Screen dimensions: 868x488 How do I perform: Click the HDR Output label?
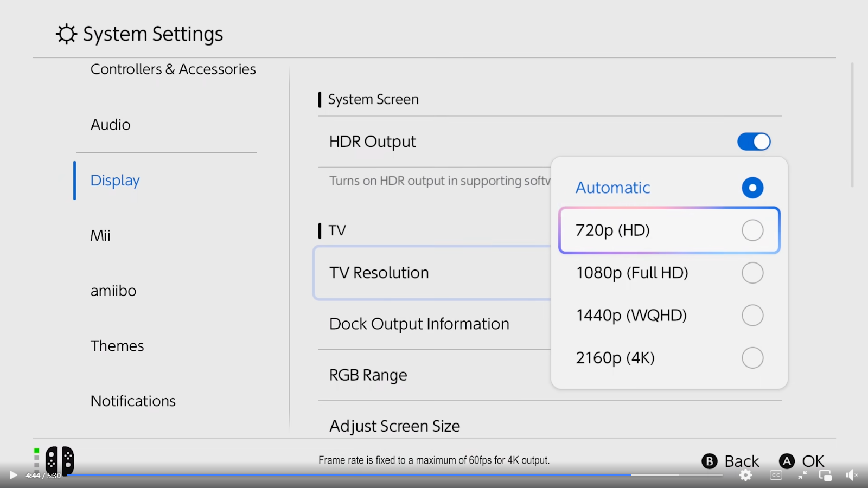pos(372,142)
